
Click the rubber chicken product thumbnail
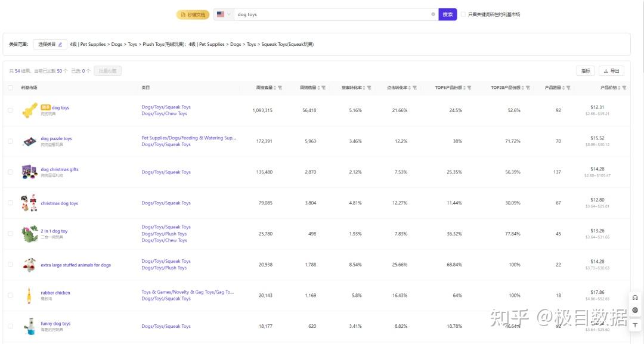pyautogui.click(x=27, y=295)
